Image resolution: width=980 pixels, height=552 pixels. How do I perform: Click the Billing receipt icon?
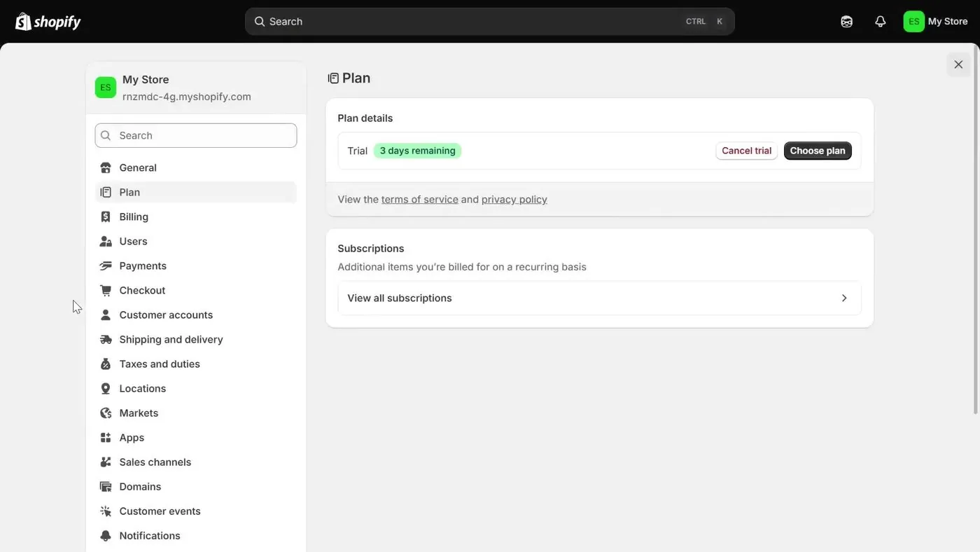[106, 217]
